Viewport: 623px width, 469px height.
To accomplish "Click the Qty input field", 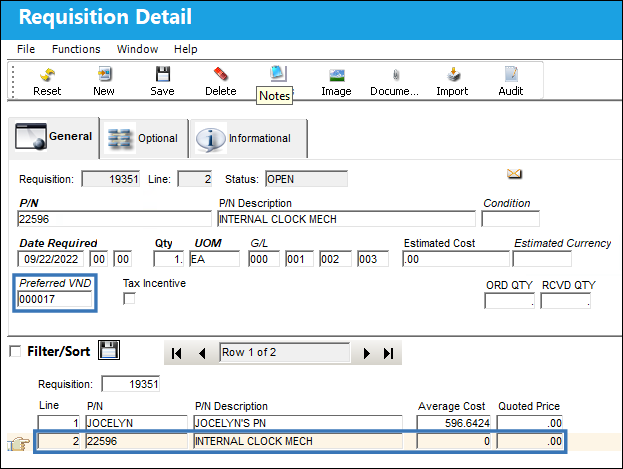I will [169, 259].
